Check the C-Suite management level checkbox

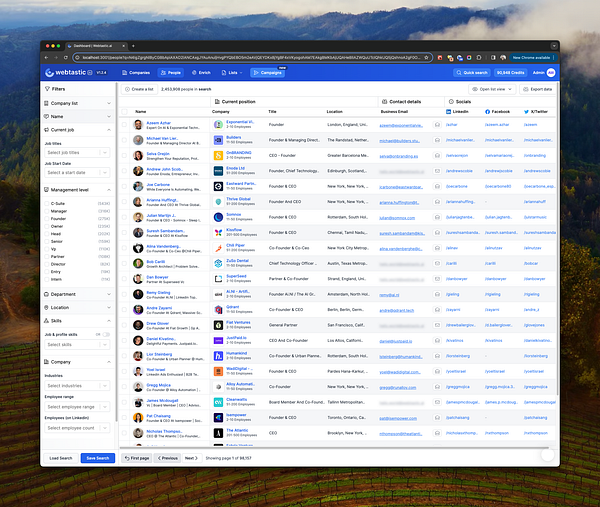click(x=47, y=204)
